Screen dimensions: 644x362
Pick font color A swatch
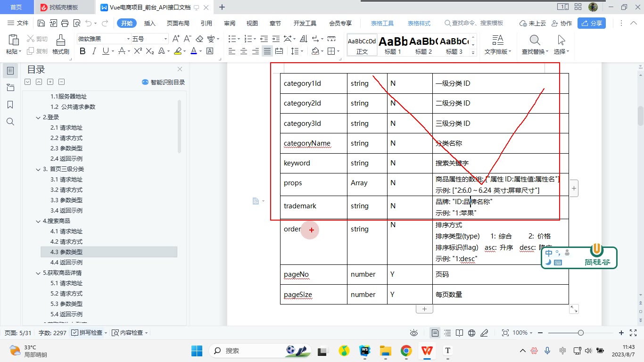tap(193, 51)
